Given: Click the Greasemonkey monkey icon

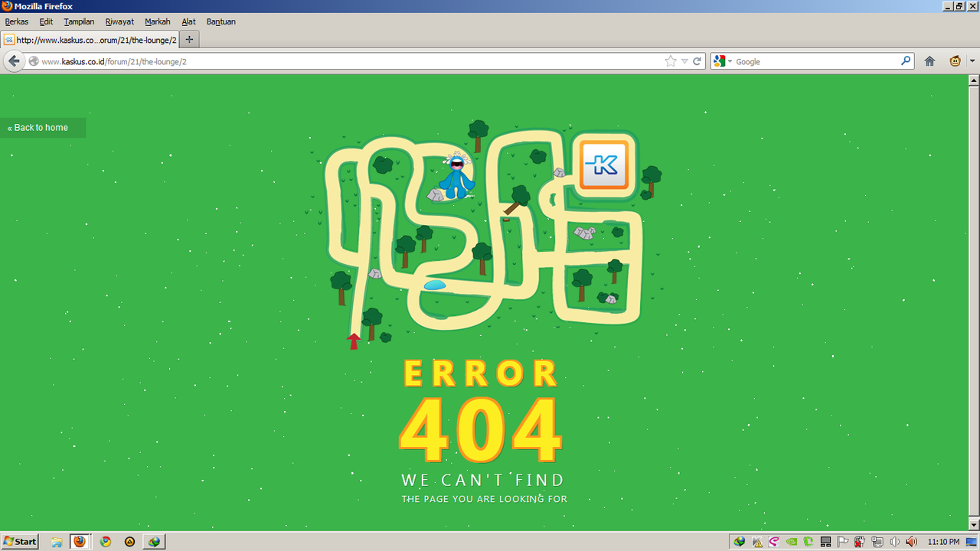Looking at the screenshot, I should [955, 61].
